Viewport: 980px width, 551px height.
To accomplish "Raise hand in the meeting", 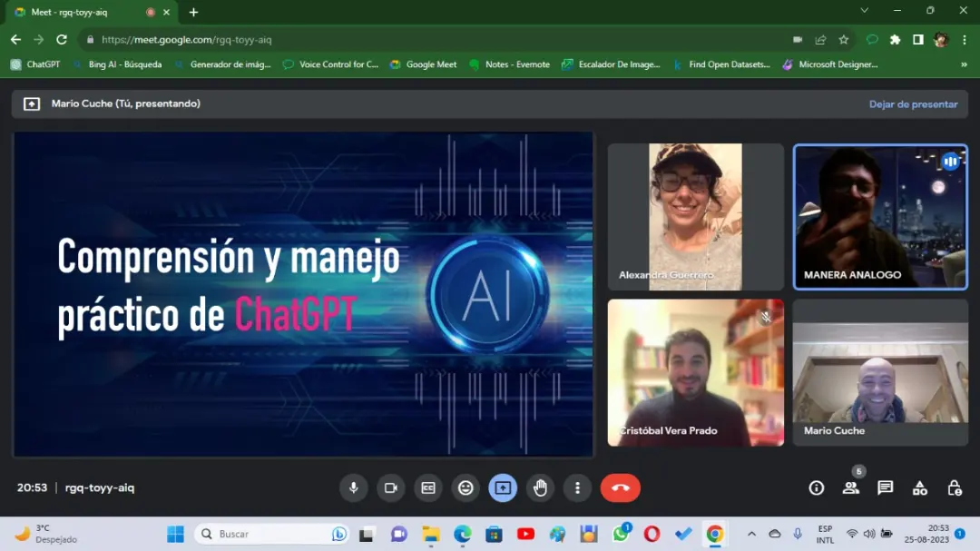I will coord(541,487).
